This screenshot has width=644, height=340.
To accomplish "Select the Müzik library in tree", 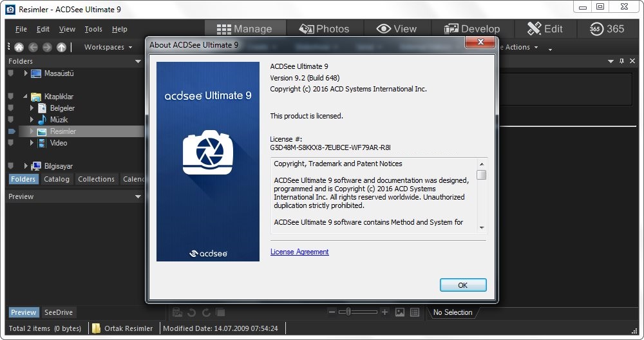I will click(59, 120).
